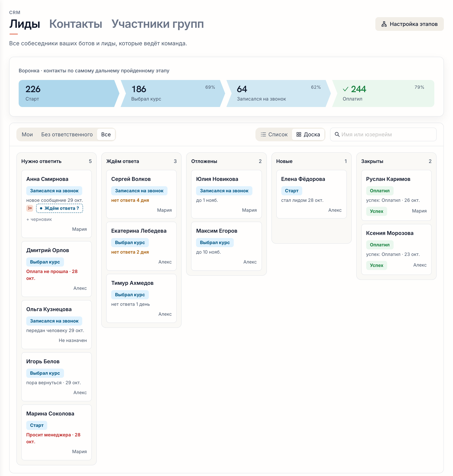Open Екатерина Лебедева lead card

141,246
